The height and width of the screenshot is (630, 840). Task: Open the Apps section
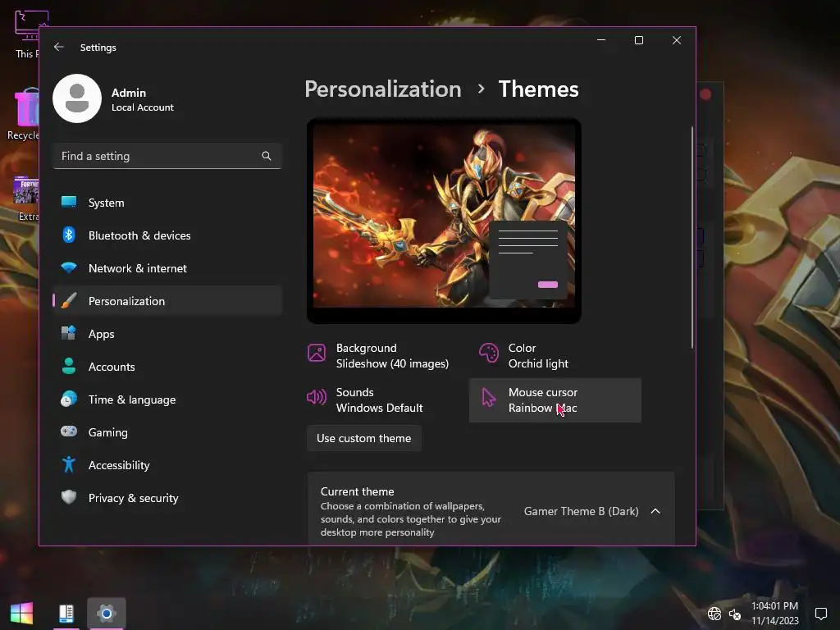(167, 334)
